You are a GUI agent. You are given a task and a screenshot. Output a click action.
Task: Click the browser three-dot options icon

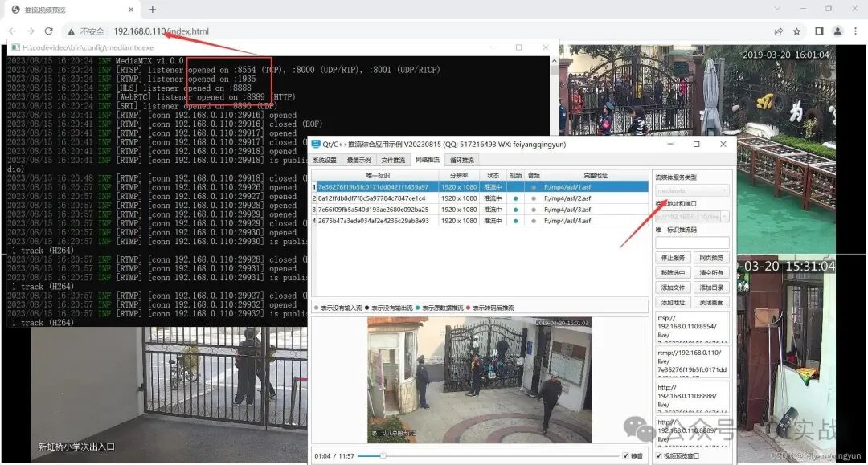click(x=857, y=30)
